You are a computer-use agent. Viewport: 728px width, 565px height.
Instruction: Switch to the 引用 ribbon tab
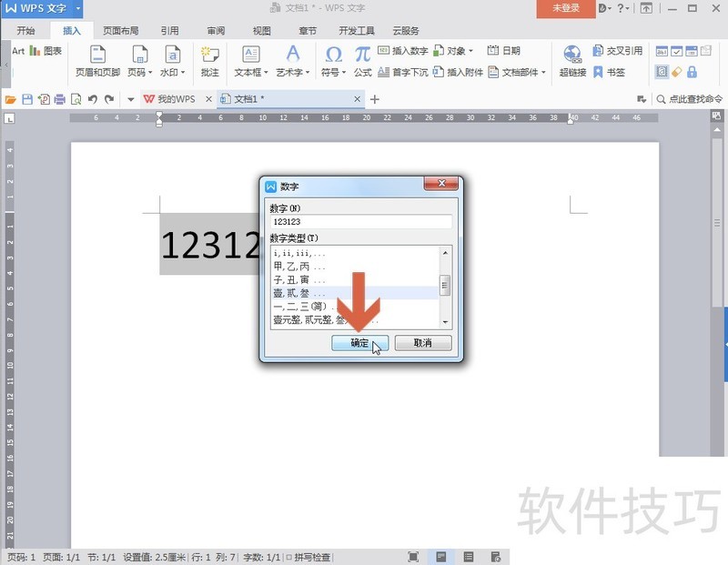coord(170,31)
